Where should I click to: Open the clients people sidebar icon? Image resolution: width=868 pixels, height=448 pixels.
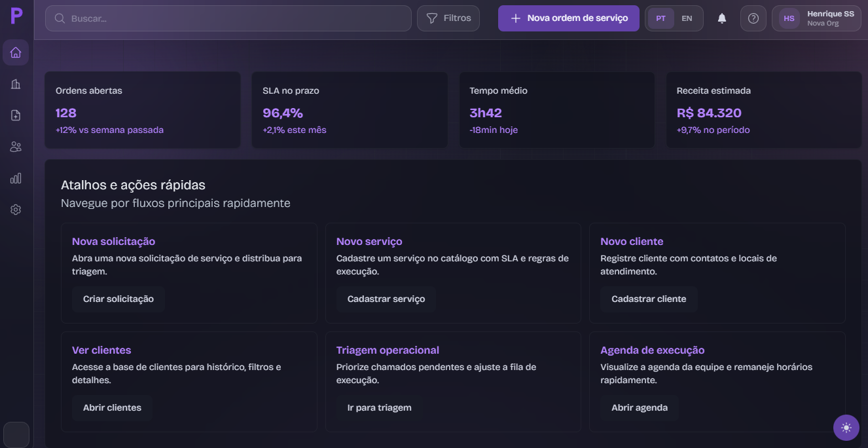pos(16,147)
